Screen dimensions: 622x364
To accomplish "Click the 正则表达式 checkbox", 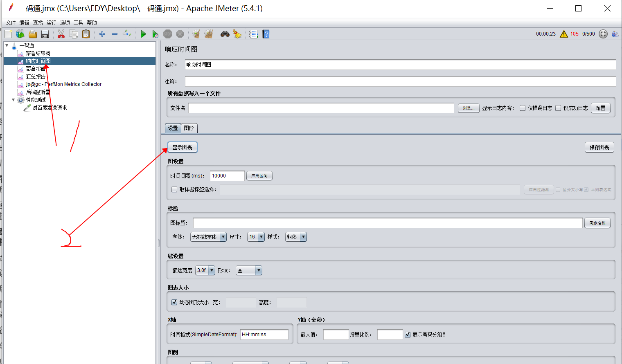I will point(586,189).
